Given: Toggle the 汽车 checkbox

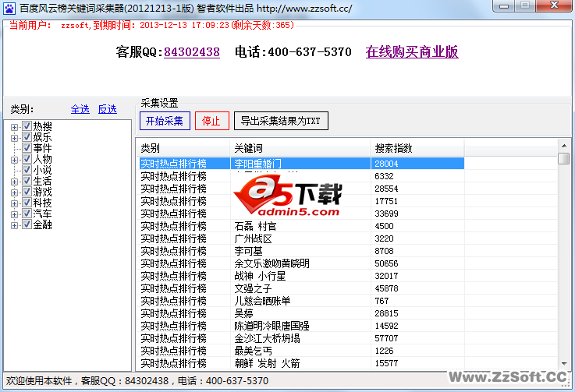Looking at the screenshot, I should (x=27, y=214).
